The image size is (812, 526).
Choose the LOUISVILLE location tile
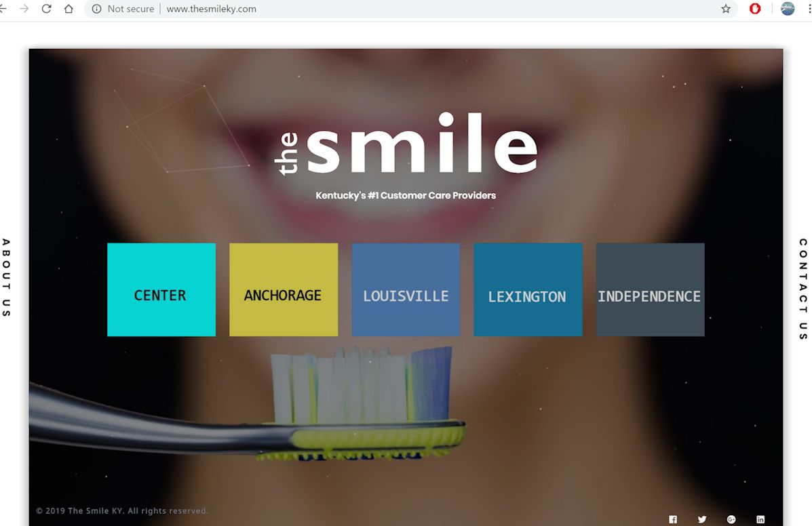coord(406,289)
